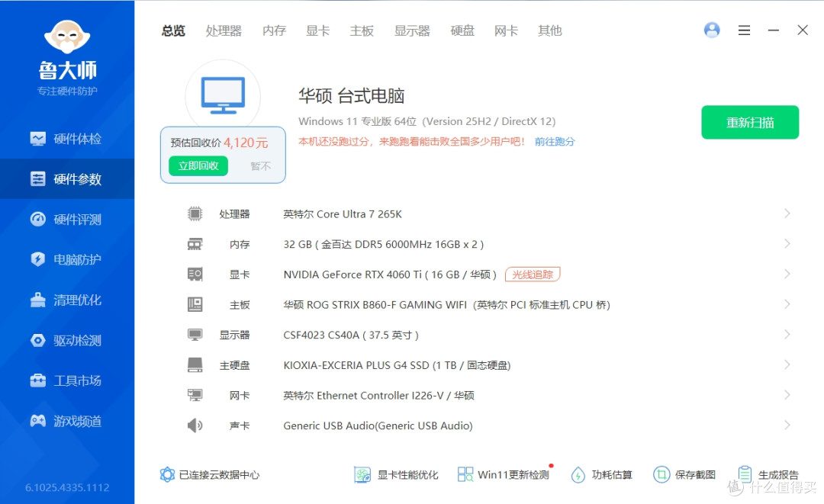Click the desktop computer image
This screenshot has height=504, width=824.
coord(223,95)
